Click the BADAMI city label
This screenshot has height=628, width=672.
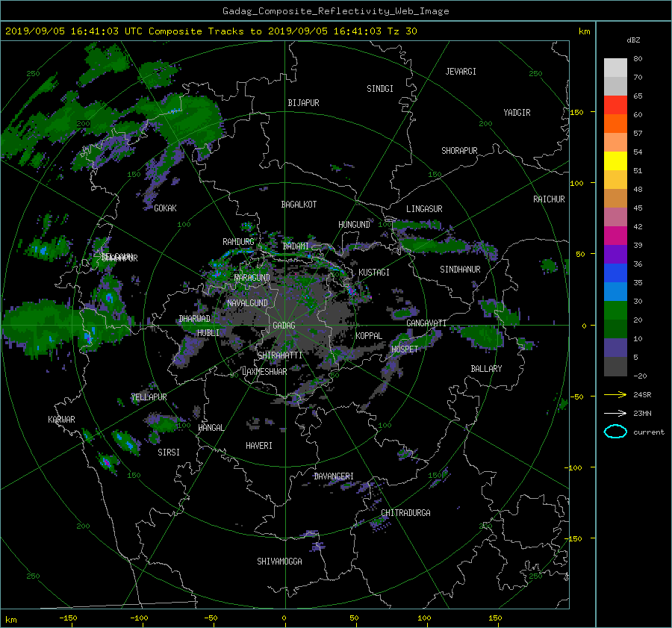(x=296, y=246)
